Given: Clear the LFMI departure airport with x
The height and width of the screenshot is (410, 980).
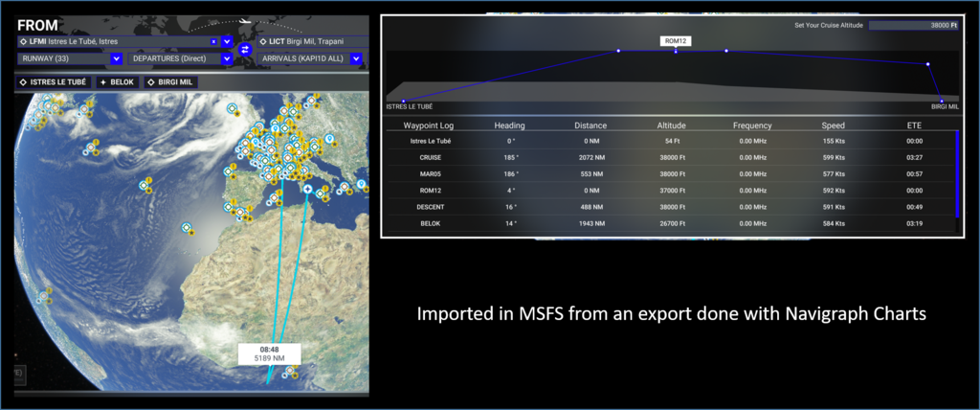Looking at the screenshot, I should pyautogui.click(x=213, y=41).
